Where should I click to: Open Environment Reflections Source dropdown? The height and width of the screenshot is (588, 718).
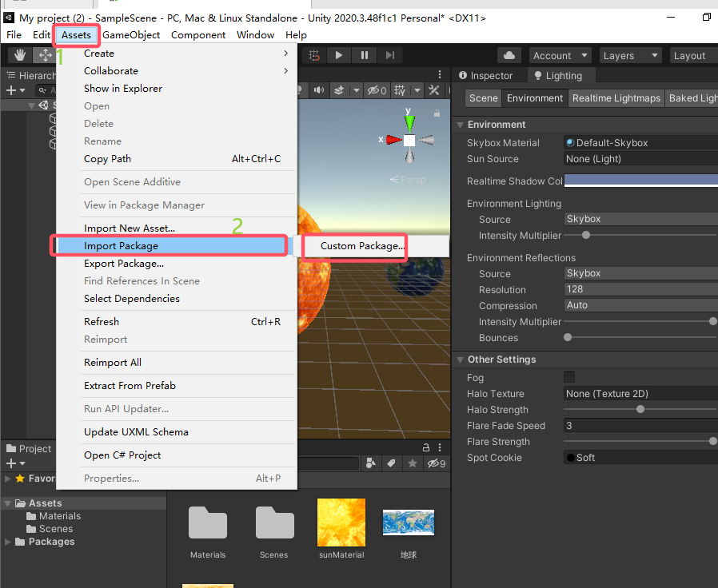640,273
